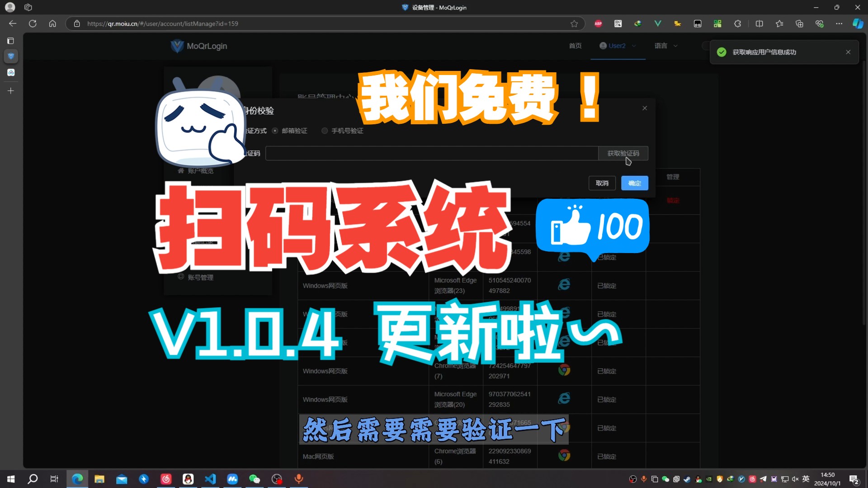Switch input method 英 indicator
The width and height of the screenshot is (868, 488).
point(806,479)
